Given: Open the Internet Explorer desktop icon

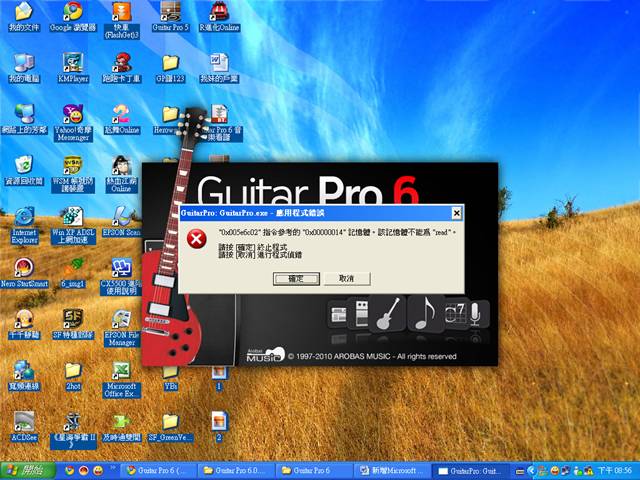Looking at the screenshot, I should coord(24,225).
